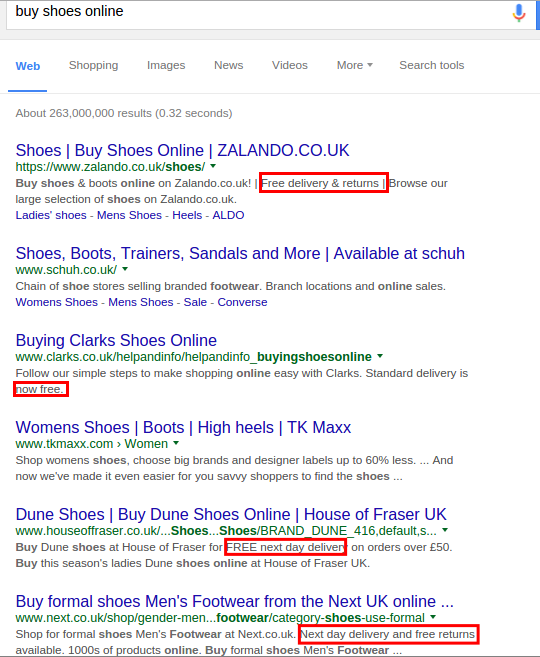Expand the arrow next to www.schuh.co.uk URL

point(125,269)
